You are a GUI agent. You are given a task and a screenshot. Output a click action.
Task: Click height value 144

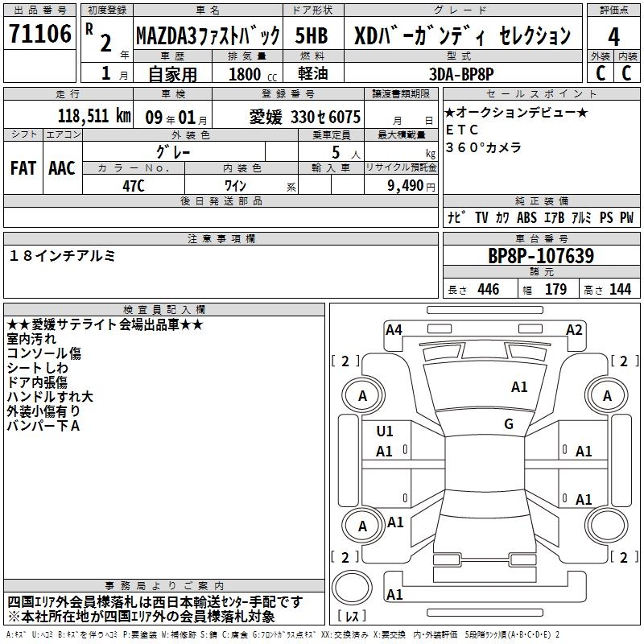pyautogui.click(x=620, y=290)
